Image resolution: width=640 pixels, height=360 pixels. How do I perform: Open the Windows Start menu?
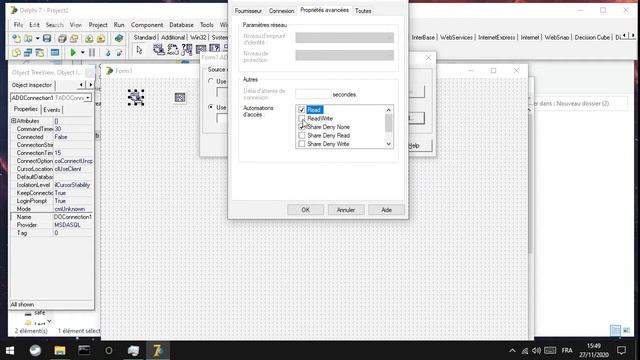click(10, 350)
